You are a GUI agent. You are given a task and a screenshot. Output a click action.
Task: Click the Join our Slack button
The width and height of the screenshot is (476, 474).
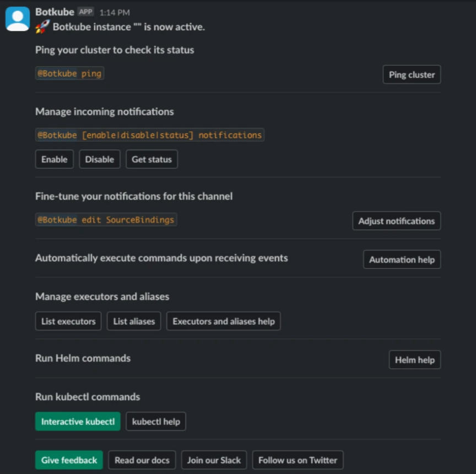[x=214, y=460]
